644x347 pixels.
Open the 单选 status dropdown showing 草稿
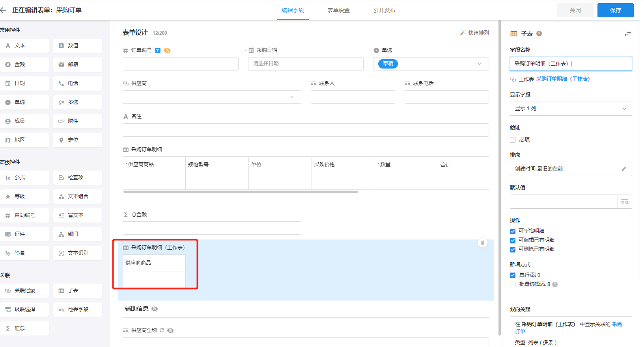431,64
